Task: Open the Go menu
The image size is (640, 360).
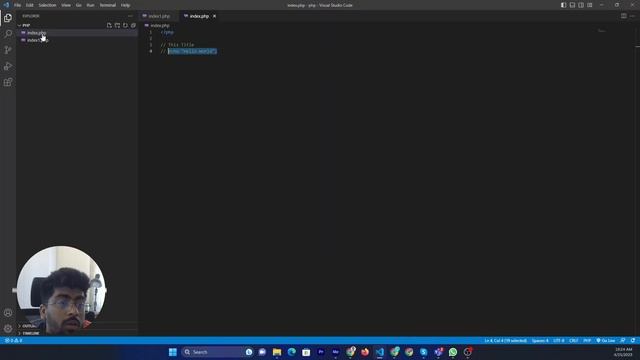Action: pos(78,5)
